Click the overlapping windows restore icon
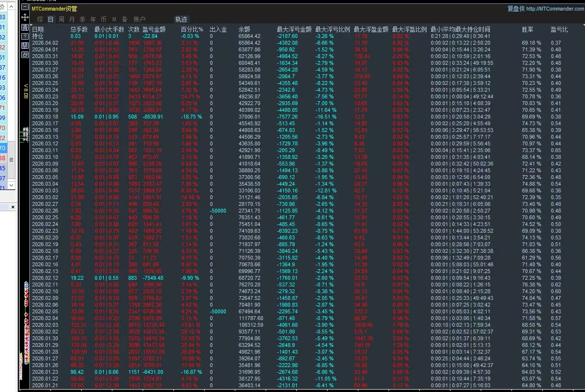 pyautogui.click(x=25, y=55)
